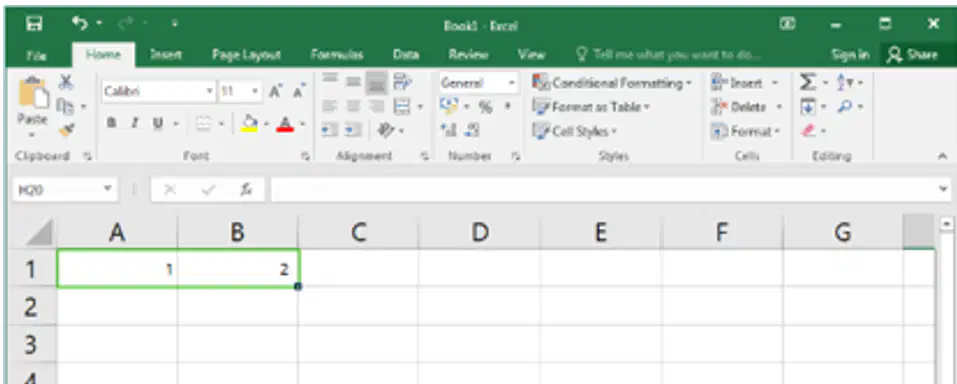Open Font settings dialog launcher
The image size is (957, 384).
pyautogui.click(x=305, y=157)
